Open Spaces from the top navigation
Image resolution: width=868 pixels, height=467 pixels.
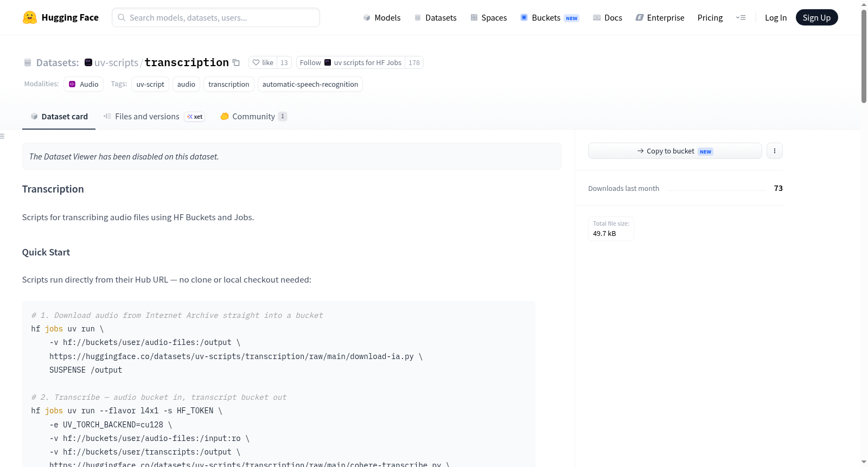(x=489, y=17)
